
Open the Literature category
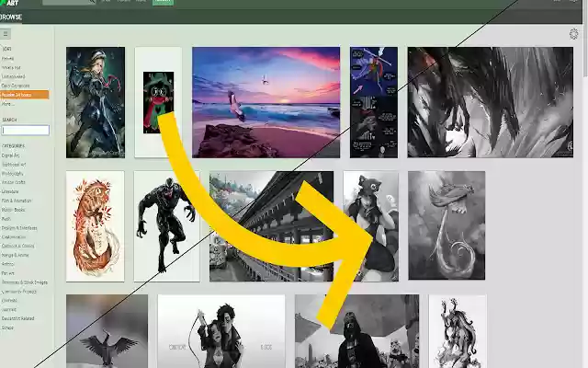coord(10,191)
